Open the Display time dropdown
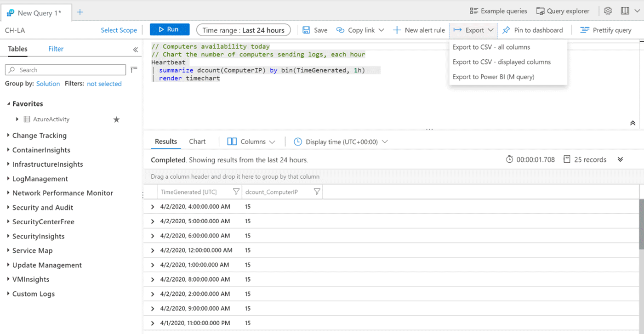This screenshot has width=644, height=334. (x=340, y=142)
